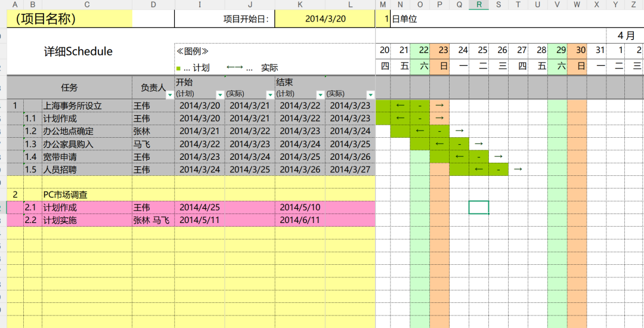This screenshot has height=328, width=644.
Task: Select the 2014/6/11 planned end date cell
Action: 300,220
